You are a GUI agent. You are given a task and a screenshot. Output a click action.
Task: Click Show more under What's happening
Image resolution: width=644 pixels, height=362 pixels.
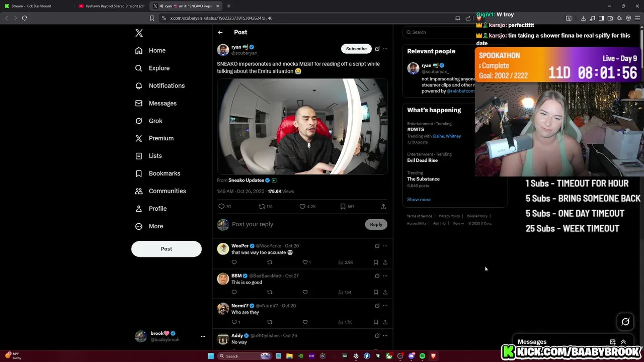pos(419,200)
